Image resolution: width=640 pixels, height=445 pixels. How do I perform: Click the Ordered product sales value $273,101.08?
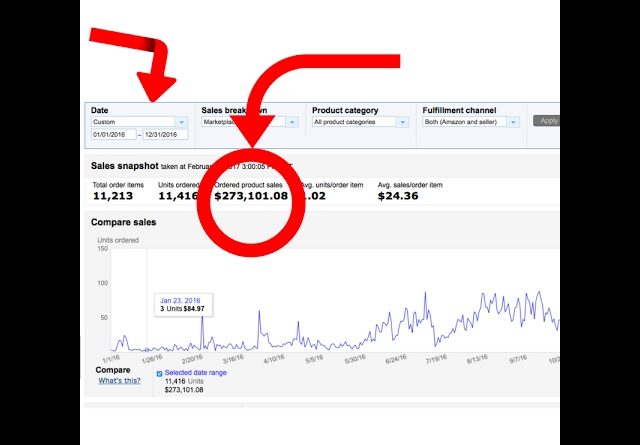click(251, 196)
